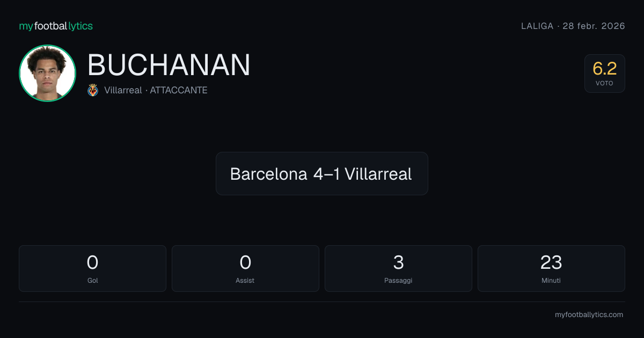644x338 pixels.
Task: Click the 23 minutes value
Action: tap(551, 262)
